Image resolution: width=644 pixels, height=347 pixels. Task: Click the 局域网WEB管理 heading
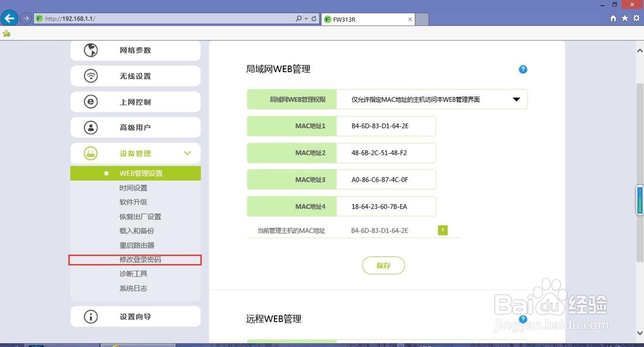point(278,69)
